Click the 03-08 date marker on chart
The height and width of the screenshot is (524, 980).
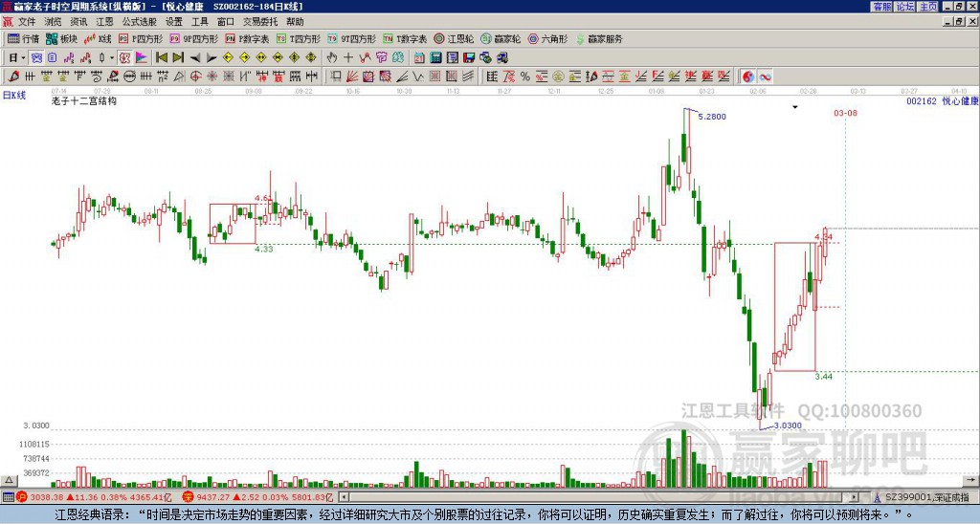click(x=845, y=113)
